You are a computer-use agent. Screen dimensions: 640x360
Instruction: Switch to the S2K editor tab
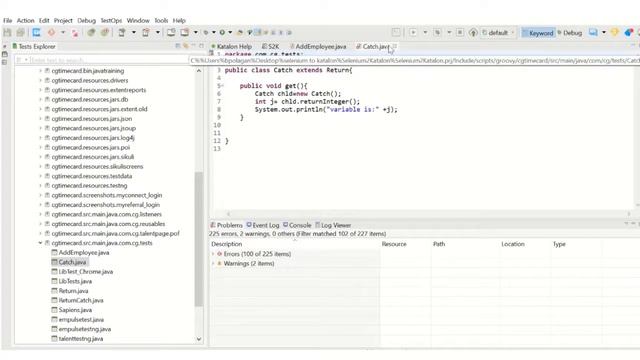[x=271, y=47]
